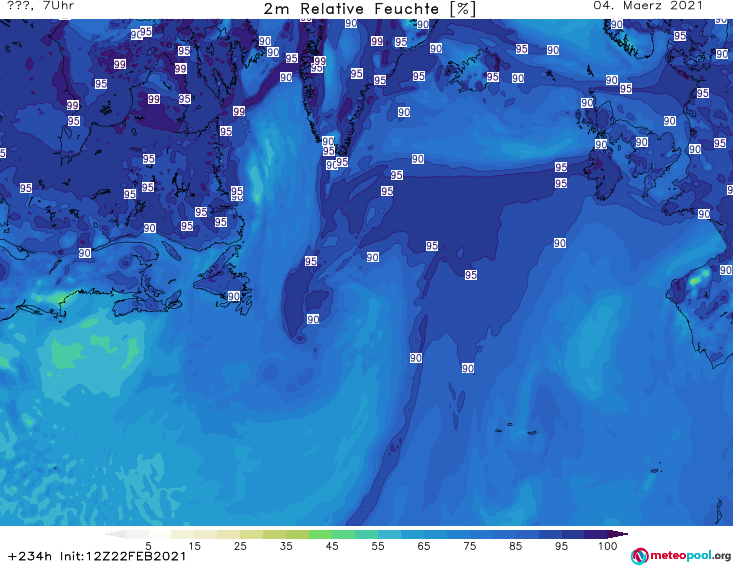The height and width of the screenshot is (566, 733).
Task: Click the legend value "35"
Action: [286, 546]
